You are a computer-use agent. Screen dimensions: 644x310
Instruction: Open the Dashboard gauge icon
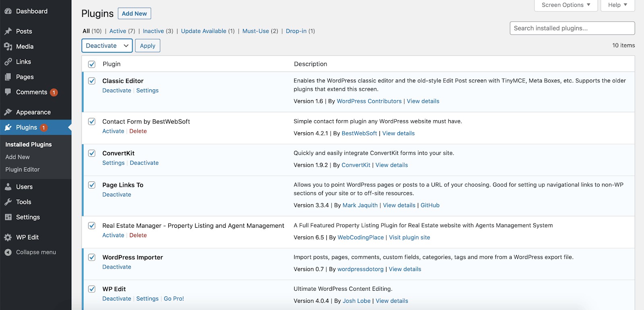coord(8,11)
